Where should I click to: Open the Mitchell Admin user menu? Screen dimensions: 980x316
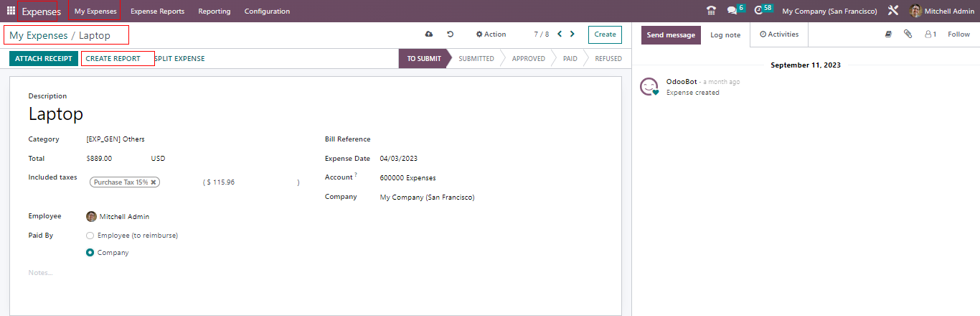[941, 11]
